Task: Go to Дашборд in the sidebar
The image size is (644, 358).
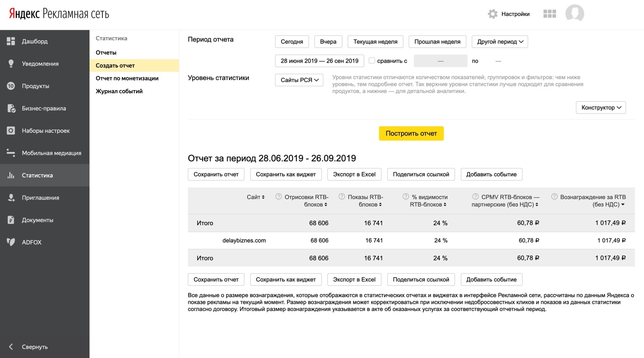Action: (x=45, y=41)
